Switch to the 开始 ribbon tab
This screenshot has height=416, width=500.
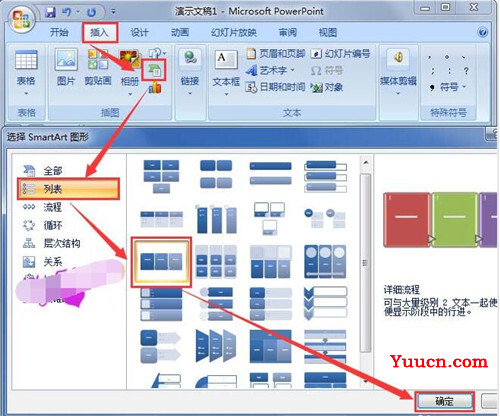click(x=59, y=32)
